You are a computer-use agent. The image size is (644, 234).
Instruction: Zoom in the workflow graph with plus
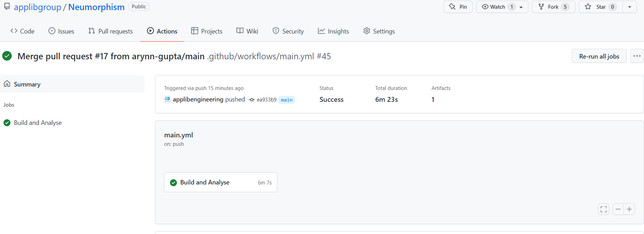(629, 209)
